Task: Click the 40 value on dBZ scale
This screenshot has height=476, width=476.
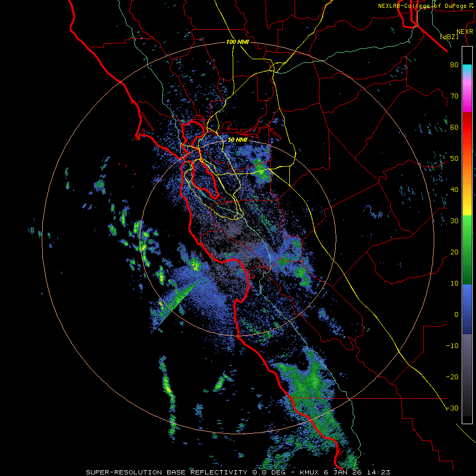Action: pos(454,190)
